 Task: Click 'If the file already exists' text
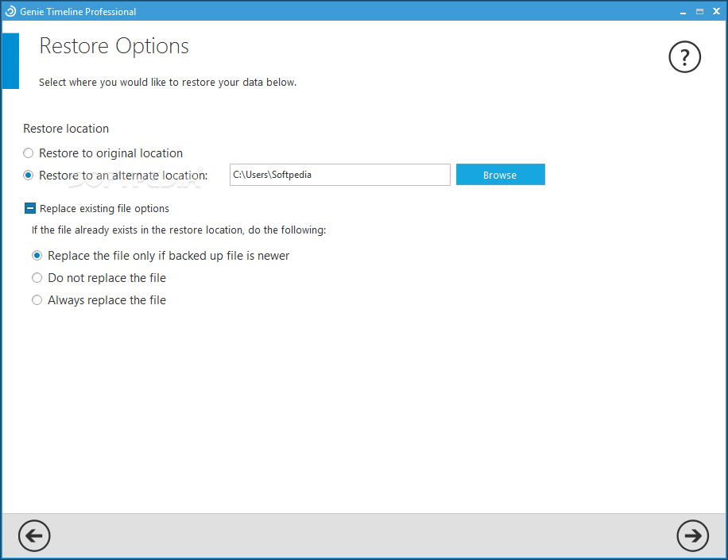tap(179, 230)
